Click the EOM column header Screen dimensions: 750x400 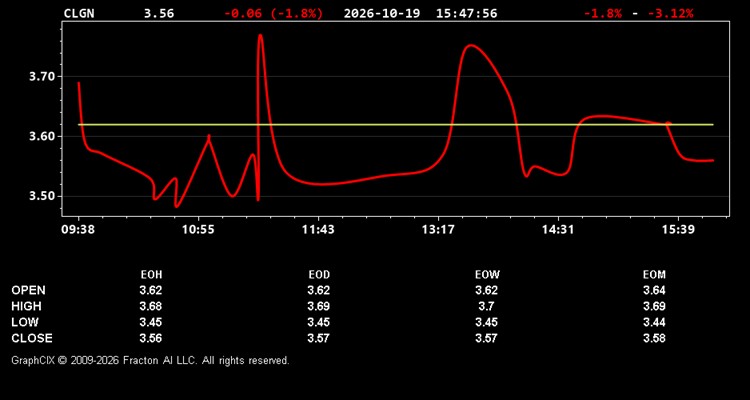click(654, 275)
